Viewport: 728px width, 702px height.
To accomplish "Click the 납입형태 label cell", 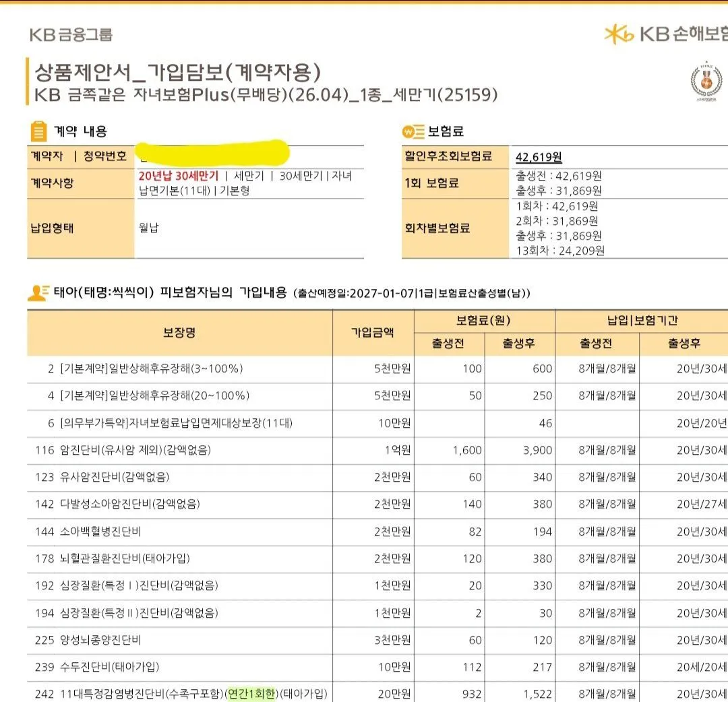I will coord(81,228).
